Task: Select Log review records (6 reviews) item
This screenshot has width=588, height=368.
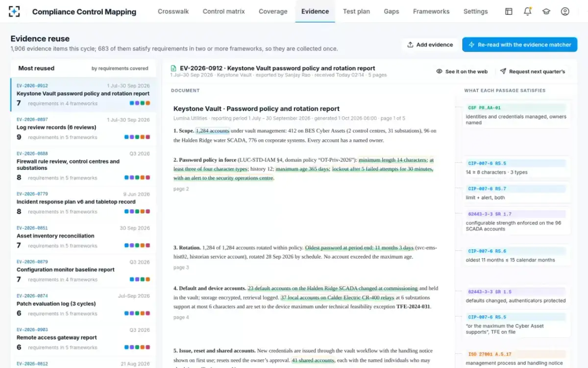Action: click(83, 129)
